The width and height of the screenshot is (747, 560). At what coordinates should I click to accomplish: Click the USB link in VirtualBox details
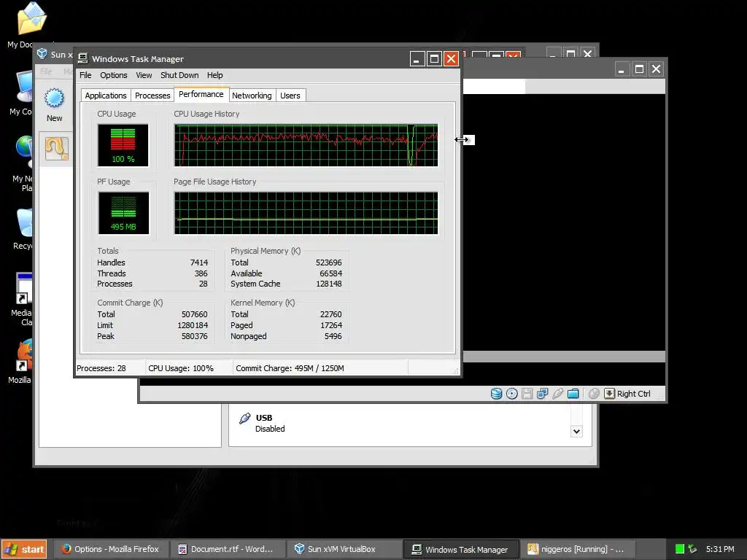tap(264, 418)
